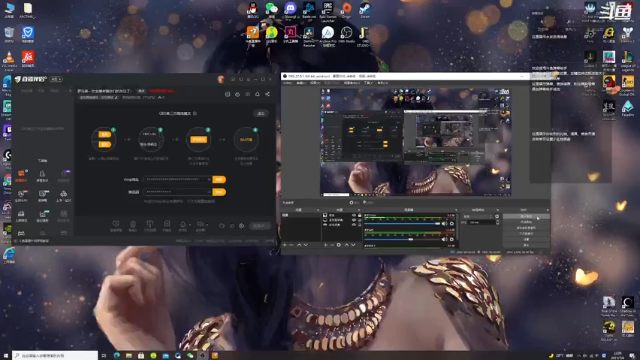Remove source with minus in Sources dock
Viewport: 640px width, 360px height.
pos(332,245)
